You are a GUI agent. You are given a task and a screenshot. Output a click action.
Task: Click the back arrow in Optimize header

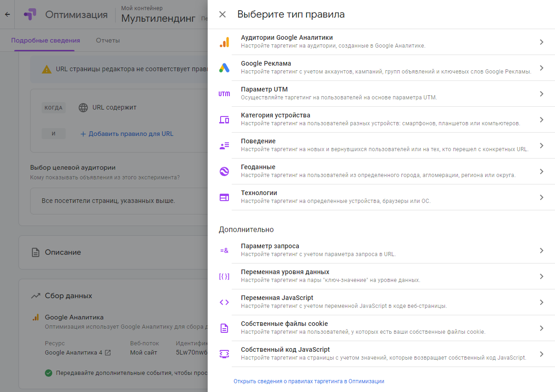coord(7,14)
